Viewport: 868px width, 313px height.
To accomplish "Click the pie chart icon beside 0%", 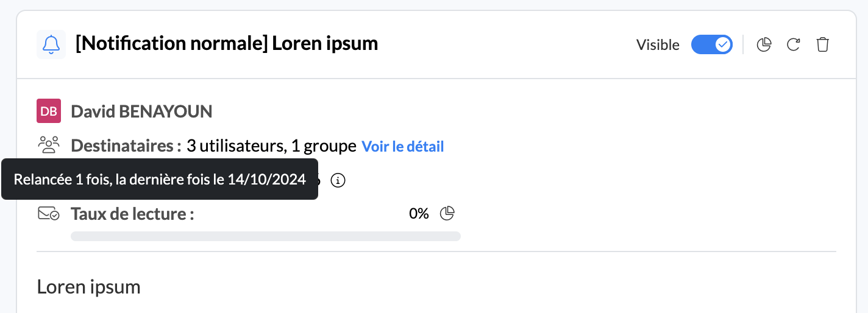I will [447, 213].
